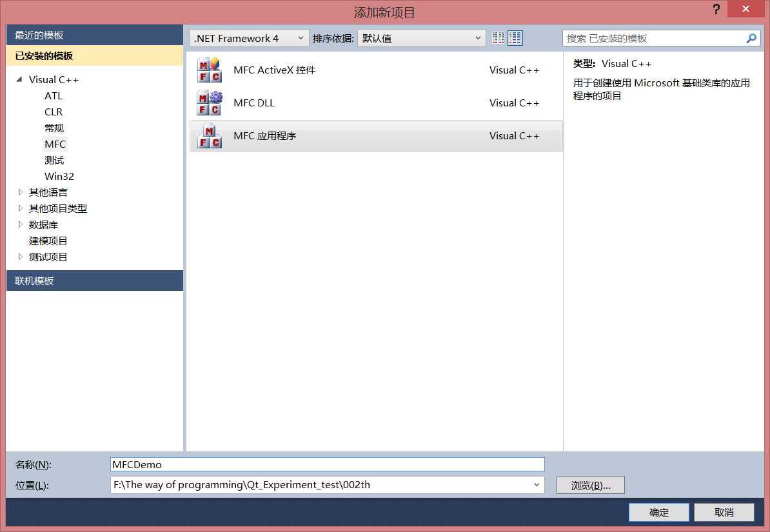Image resolution: width=770 pixels, height=532 pixels.
Task: Open the 排序依据 默认值 dropdown
Action: click(421, 38)
